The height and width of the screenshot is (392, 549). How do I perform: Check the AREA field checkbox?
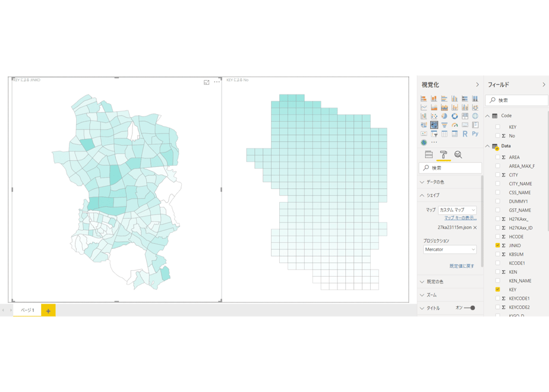[x=497, y=157]
